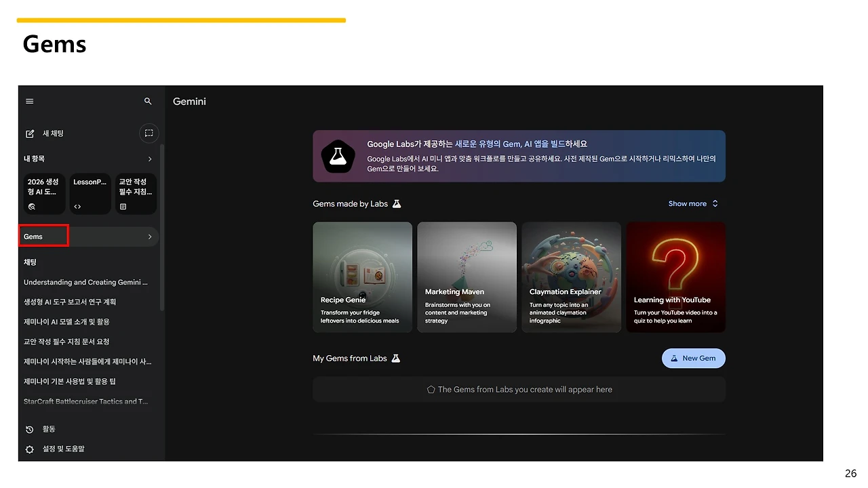Open the 교안 작성 필수 지침 item card
The width and height of the screenshot is (868, 488).
coord(136,193)
